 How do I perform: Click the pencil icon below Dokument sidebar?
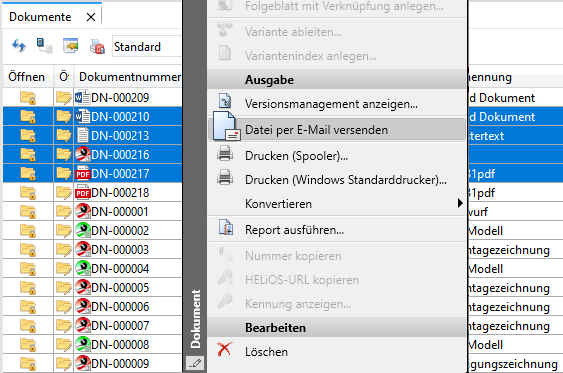(x=195, y=363)
